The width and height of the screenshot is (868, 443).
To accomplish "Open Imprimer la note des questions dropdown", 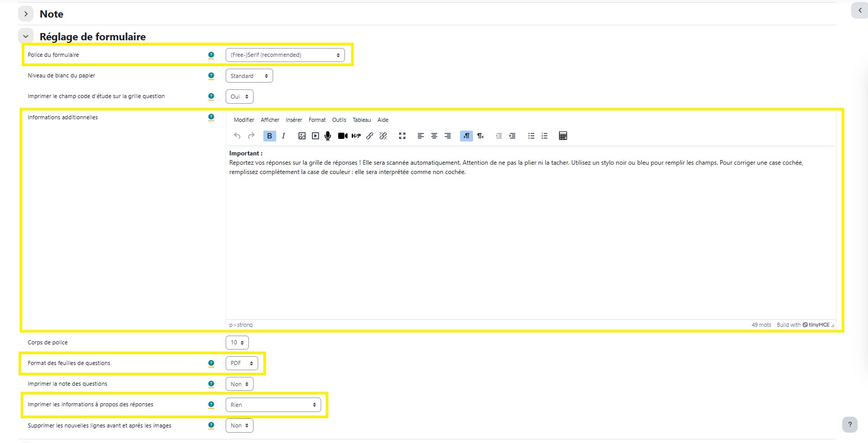I will pos(240,384).
